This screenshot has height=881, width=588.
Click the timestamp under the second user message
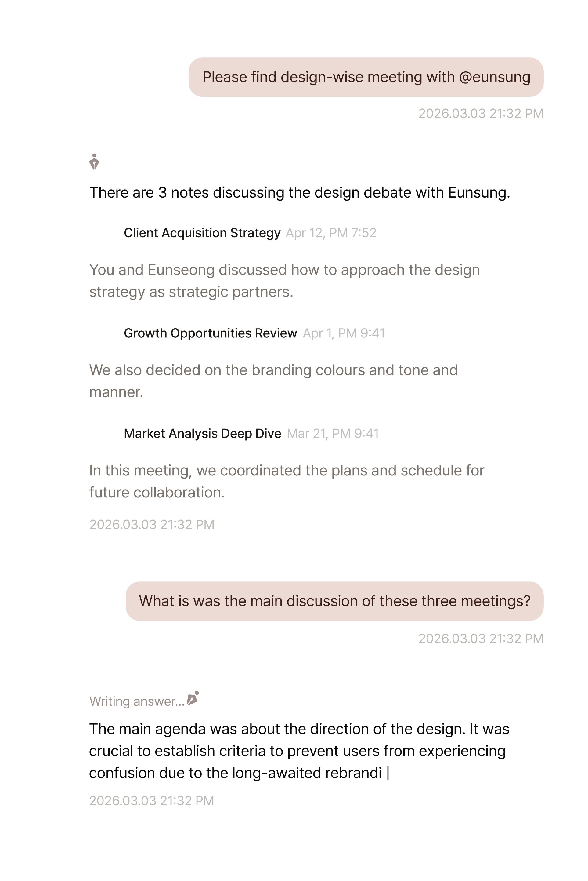481,639
